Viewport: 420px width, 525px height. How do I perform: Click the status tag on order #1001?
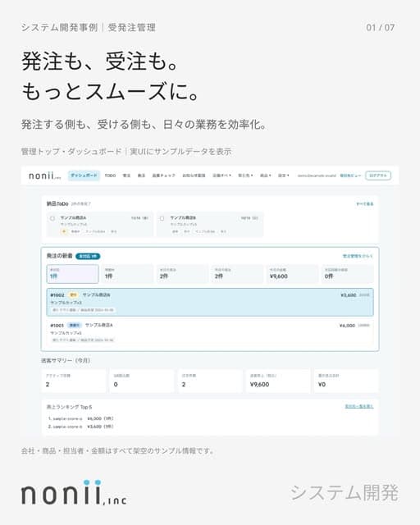(x=75, y=325)
